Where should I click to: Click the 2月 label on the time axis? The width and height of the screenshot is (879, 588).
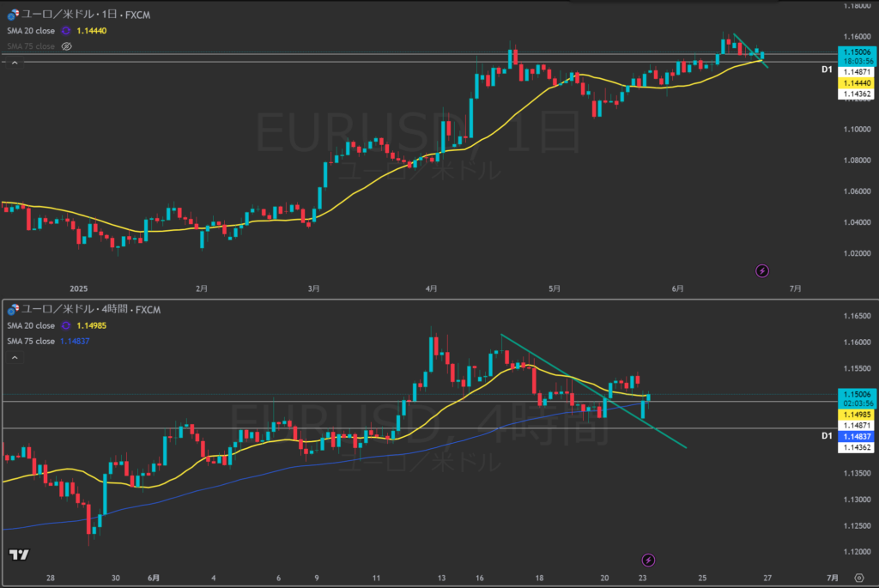(x=201, y=288)
